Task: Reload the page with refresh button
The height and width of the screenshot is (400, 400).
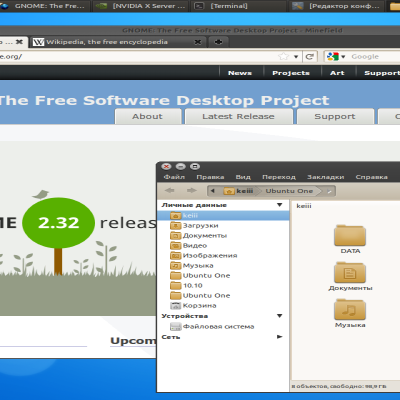Action: [310, 56]
